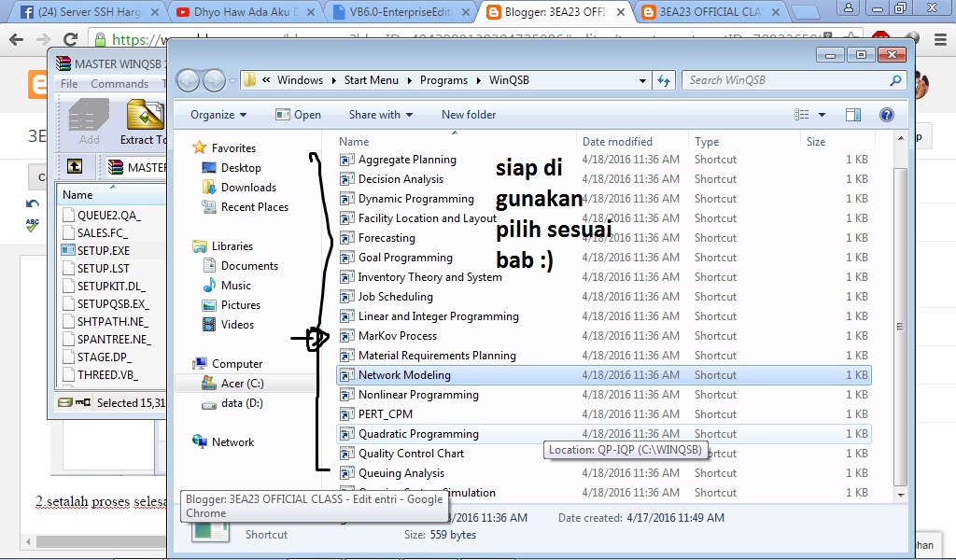Open the view options dropdown arrow

822,115
